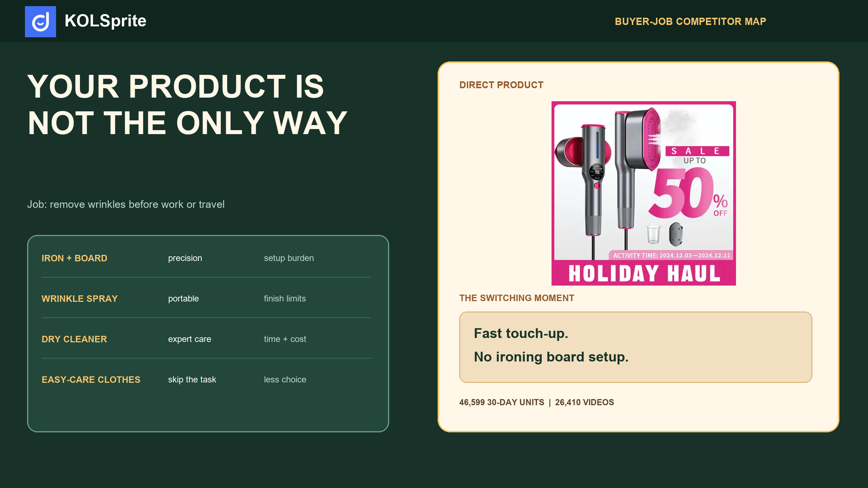Click the 'expert care' cell
Image resolution: width=868 pixels, height=488 pixels.
point(190,339)
